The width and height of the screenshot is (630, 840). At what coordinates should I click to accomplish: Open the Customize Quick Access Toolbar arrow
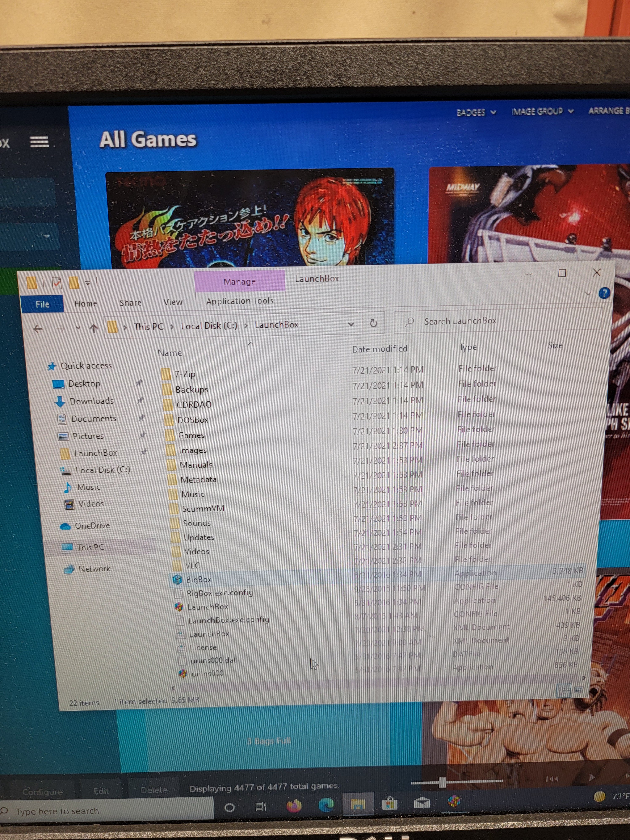pos(87,283)
